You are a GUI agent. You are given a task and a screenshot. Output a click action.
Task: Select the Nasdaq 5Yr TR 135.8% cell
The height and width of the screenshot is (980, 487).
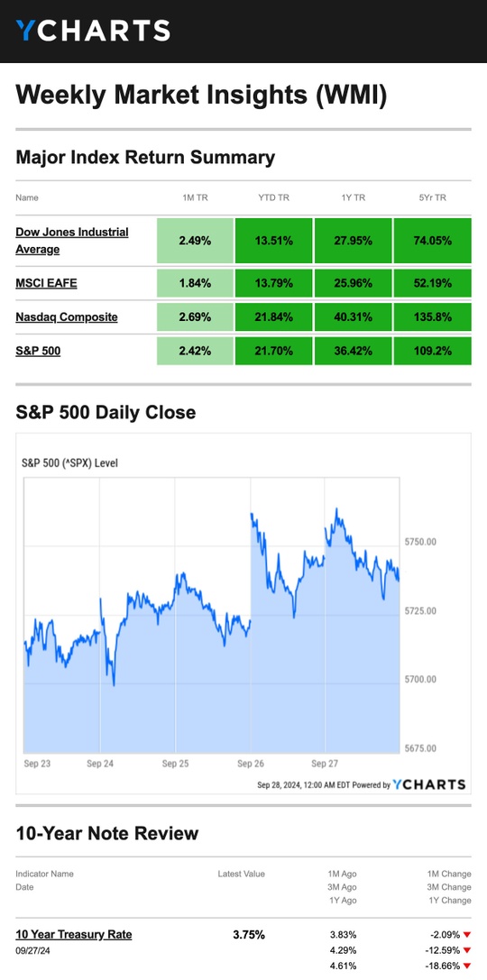pos(433,316)
